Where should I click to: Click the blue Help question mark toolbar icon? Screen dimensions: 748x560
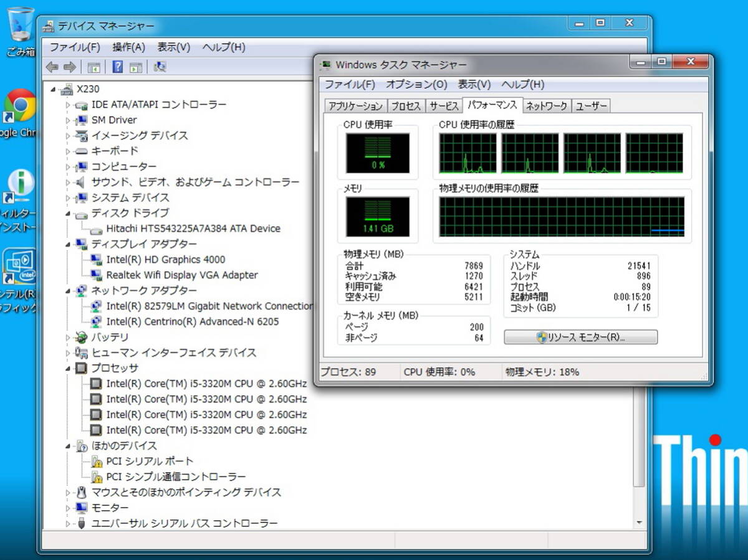pos(117,67)
